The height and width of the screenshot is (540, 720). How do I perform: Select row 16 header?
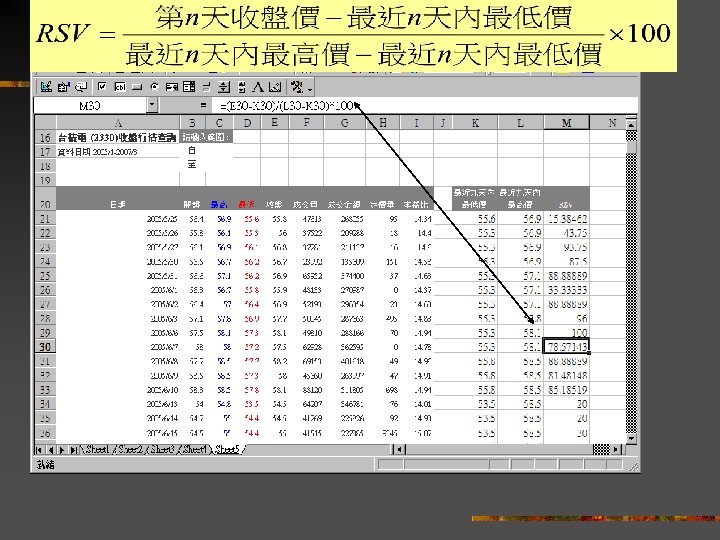click(45, 137)
